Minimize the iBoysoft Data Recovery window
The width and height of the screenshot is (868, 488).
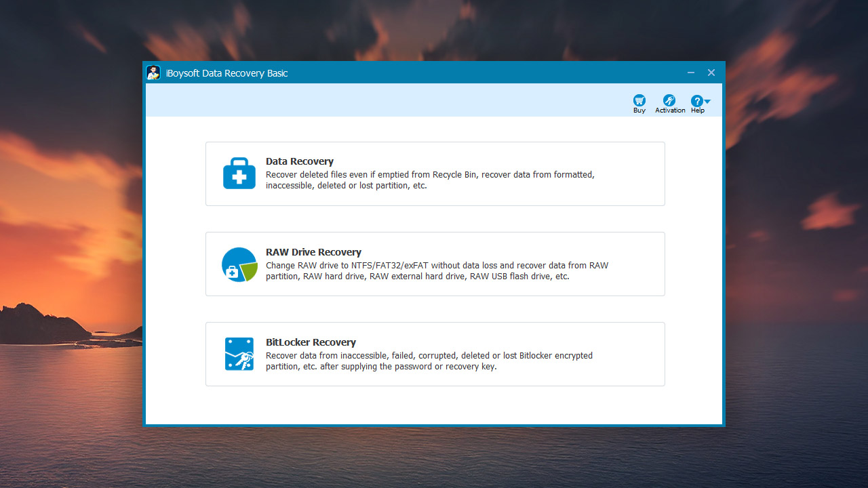(x=691, y=73)
